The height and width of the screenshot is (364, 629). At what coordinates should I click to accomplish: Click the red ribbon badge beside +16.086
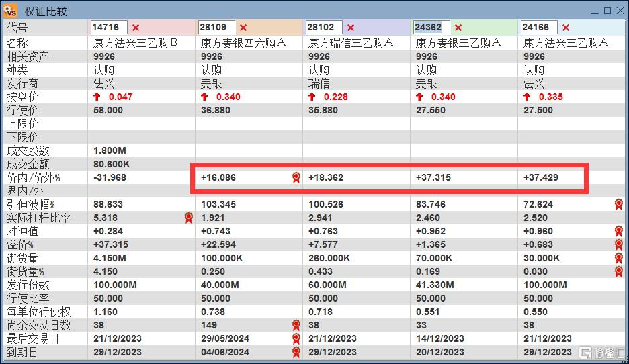pos(296,177)
